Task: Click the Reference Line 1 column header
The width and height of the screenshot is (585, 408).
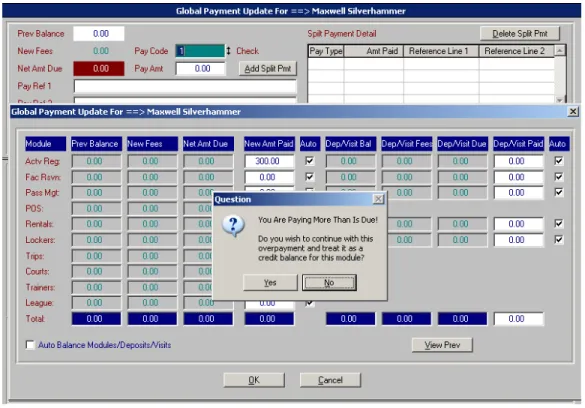Action: 441,51
